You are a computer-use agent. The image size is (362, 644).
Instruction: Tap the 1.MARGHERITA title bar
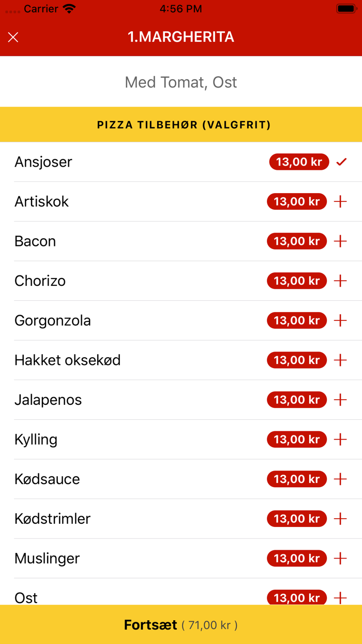coord(181,37)
